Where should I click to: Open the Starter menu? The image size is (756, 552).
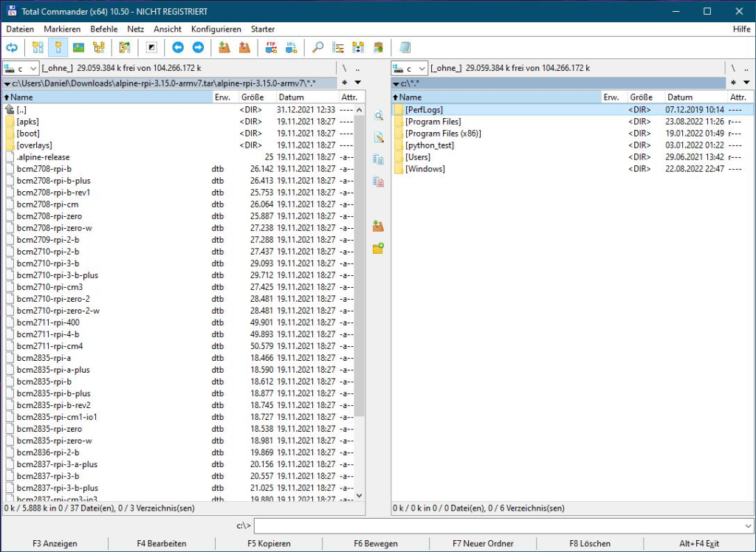[263, 29]
